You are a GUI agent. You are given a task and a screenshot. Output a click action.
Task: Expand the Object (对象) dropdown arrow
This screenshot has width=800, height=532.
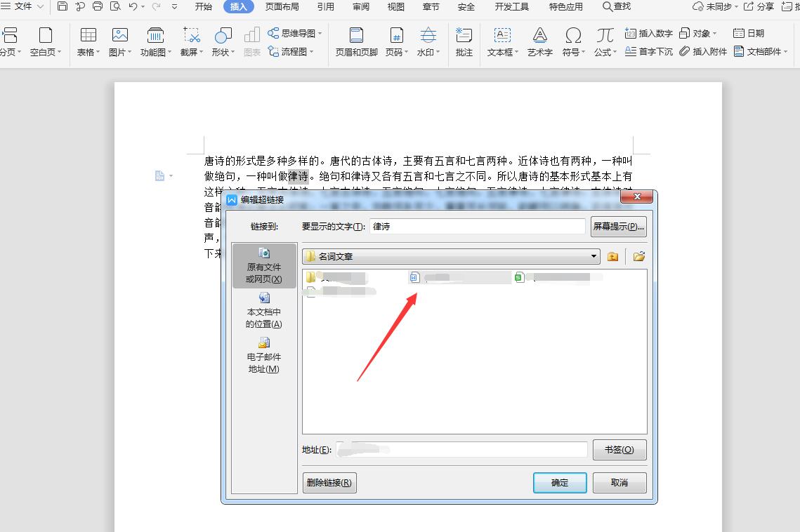coord(715,34)
